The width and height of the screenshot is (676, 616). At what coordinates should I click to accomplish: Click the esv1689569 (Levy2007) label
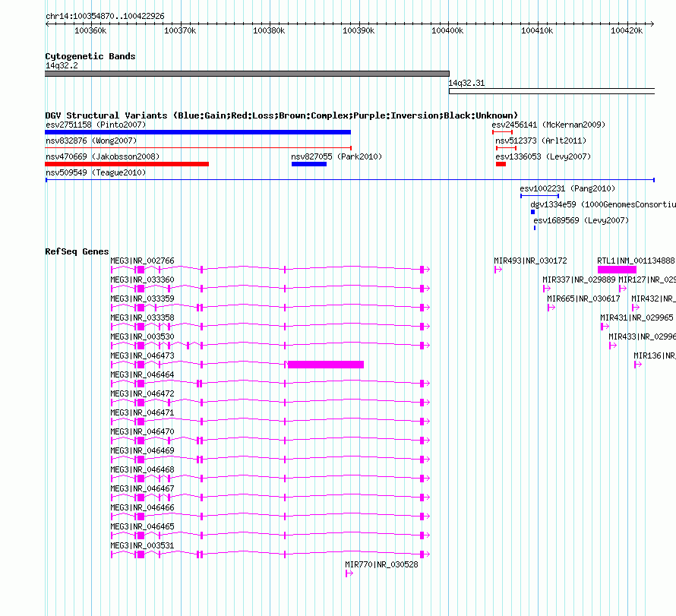581,221
